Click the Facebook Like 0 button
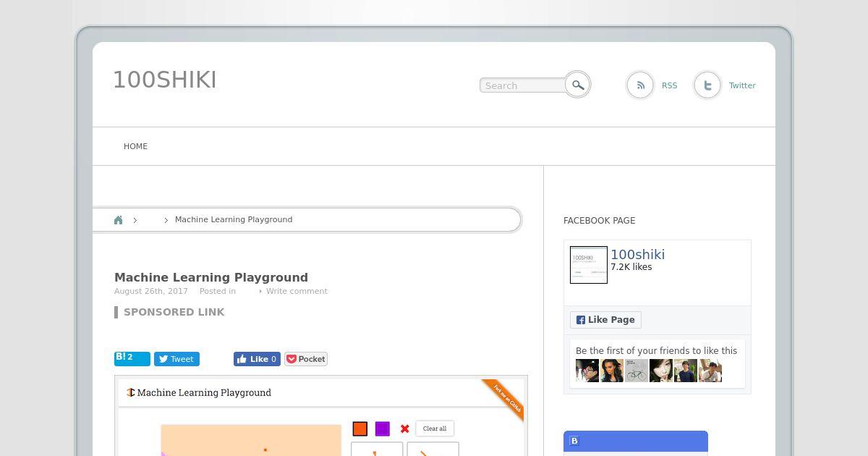Image resolution: width=868 pixels, height=456 pixels. coord(257,359)
